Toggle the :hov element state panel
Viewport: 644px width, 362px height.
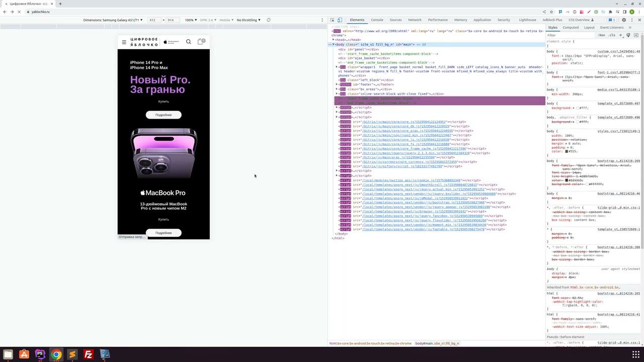click(601, 35)
